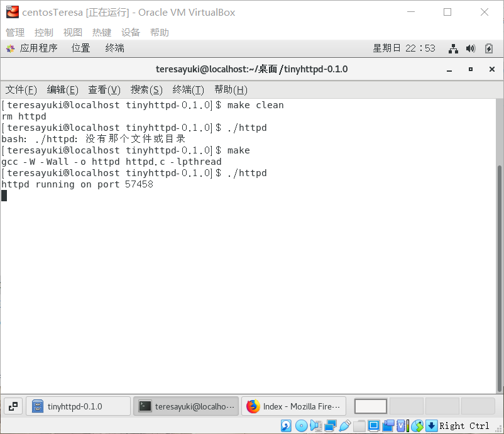Open the 设备 menu in VirtualBox
Viewport: 504px width, 434px height.
point(130,32)
